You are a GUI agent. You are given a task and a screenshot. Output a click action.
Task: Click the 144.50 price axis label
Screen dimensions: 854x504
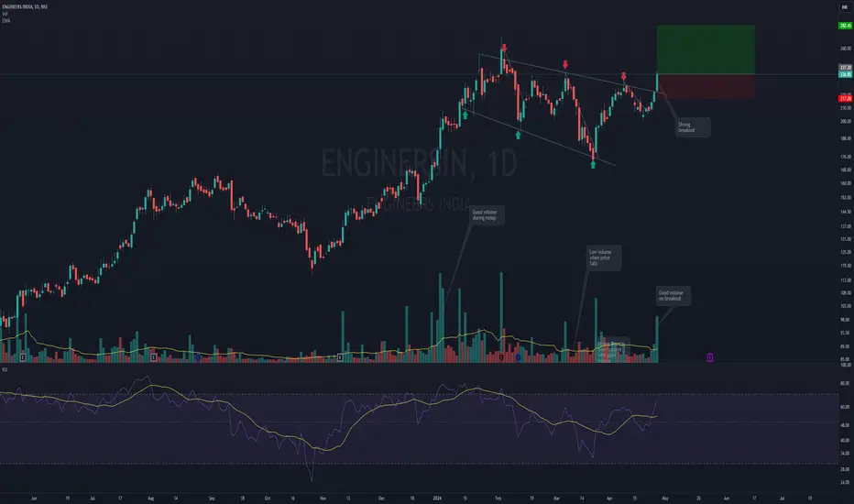click(845, 212)
